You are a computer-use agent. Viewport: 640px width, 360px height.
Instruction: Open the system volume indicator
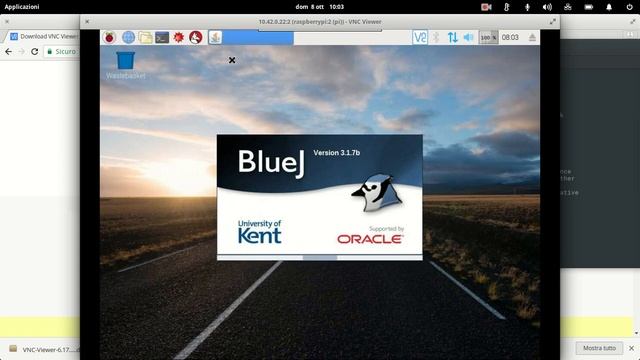tap(547, 7)
